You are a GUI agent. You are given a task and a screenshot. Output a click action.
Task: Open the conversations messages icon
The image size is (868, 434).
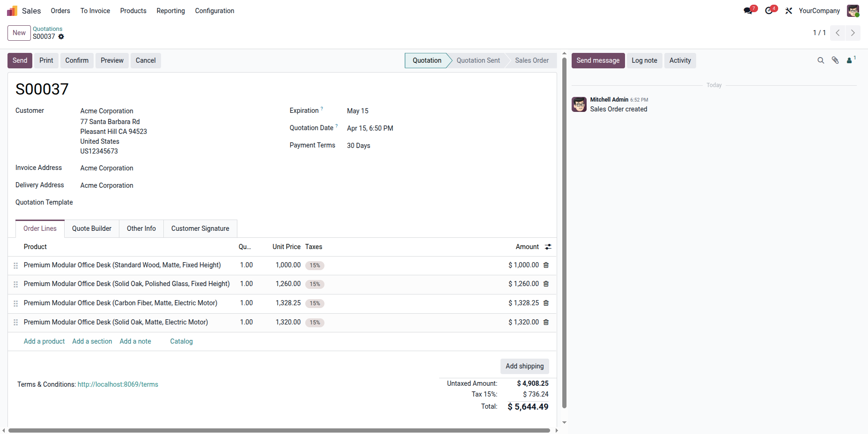(748, 11)
